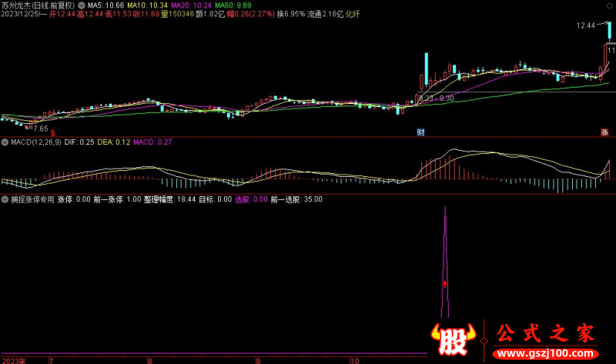Click the MACD(12,26,9) indicator name
616x364 pixels.
click(x=36, y=142)
